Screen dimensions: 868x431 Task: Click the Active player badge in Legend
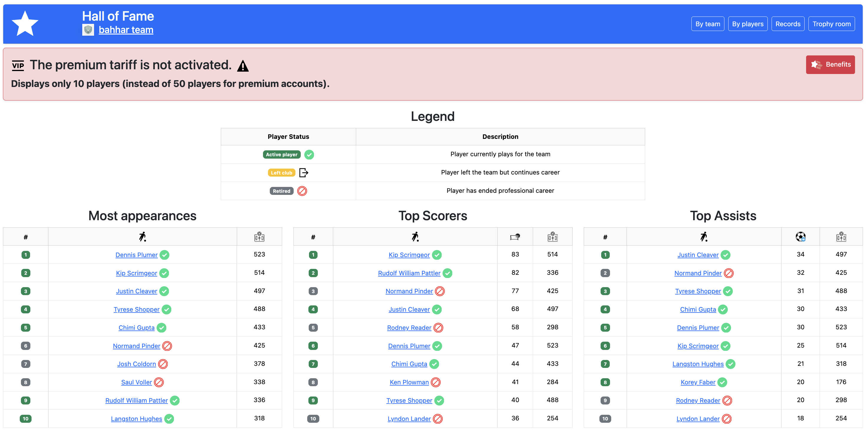282,155
